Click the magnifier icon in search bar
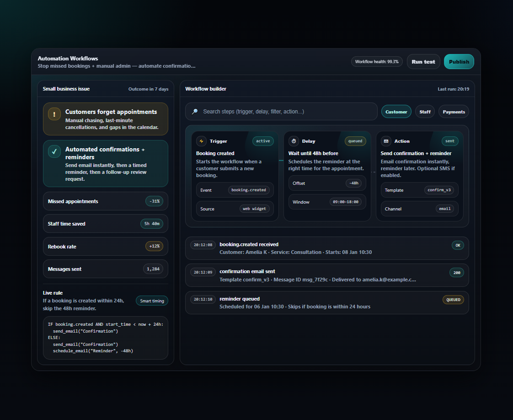This screenshot has width=513, height=420. click(195, 112)
